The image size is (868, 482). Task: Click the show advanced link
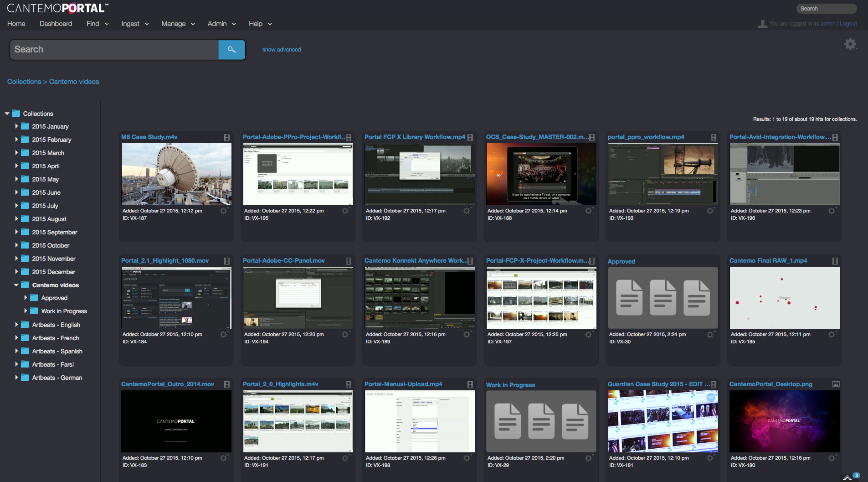[x=281, y=50]
